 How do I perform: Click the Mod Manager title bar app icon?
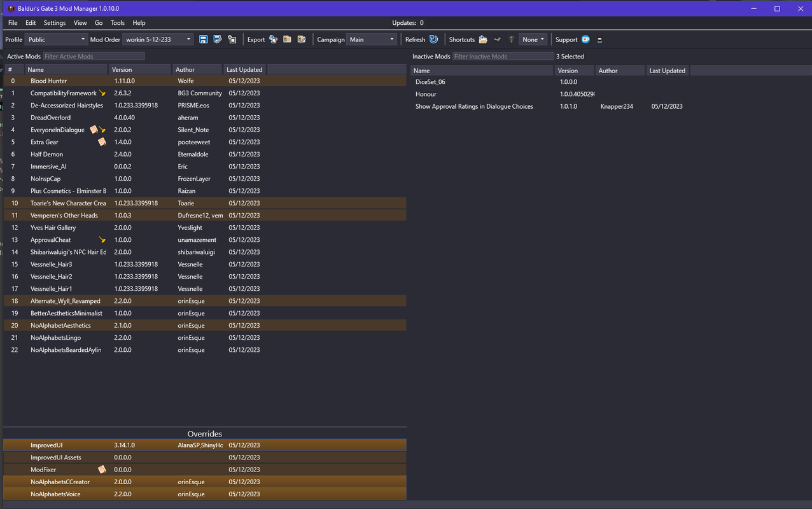tap(11, 8)
